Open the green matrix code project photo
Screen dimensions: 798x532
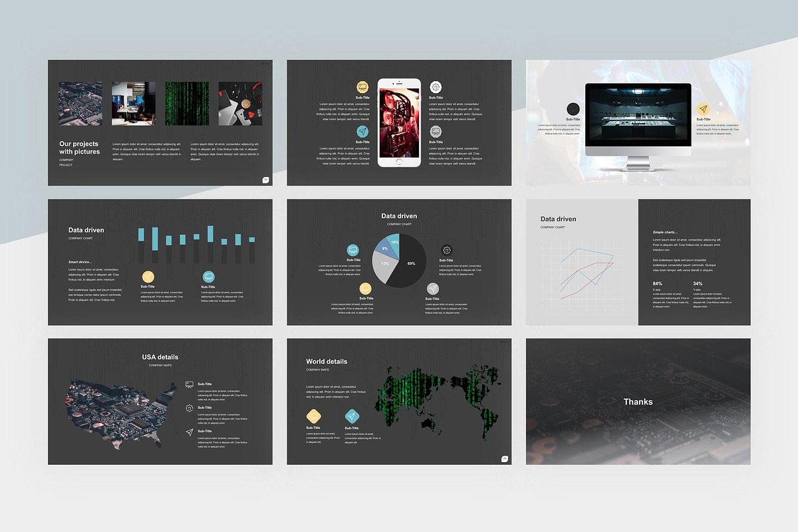(187, 103)
